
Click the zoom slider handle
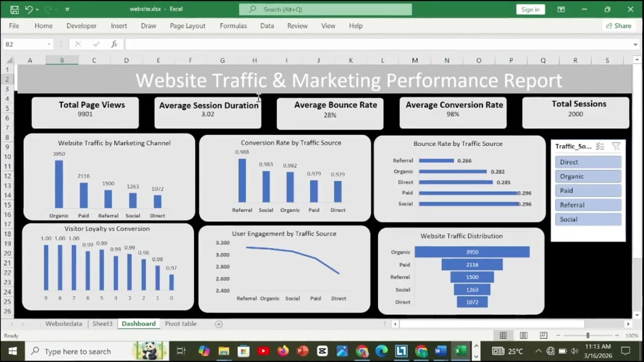[x=588, y=335]
